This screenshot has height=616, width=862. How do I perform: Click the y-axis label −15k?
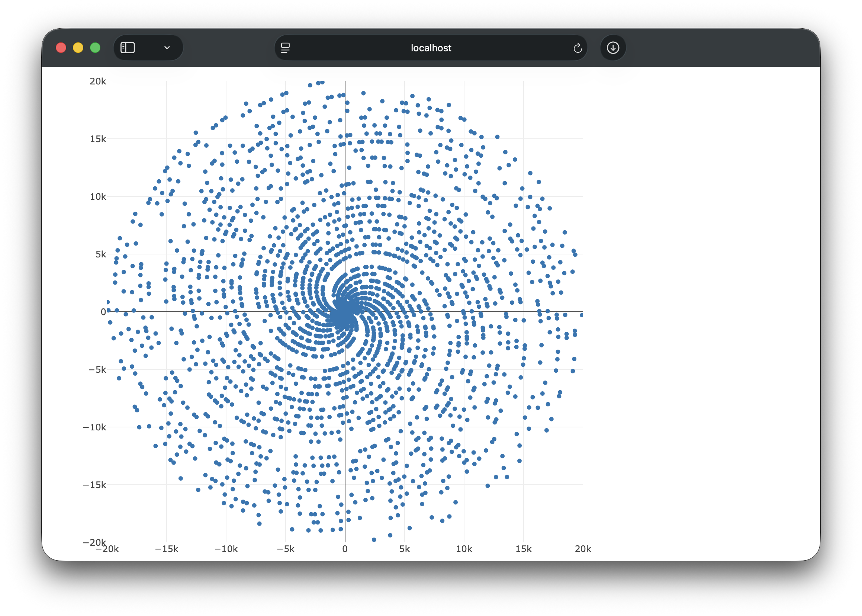[94, 485]
